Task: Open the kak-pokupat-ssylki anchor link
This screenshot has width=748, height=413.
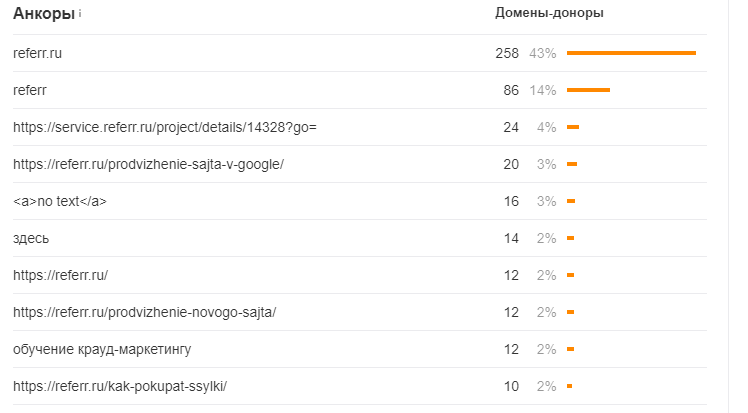Action: (x=121, y=386)
